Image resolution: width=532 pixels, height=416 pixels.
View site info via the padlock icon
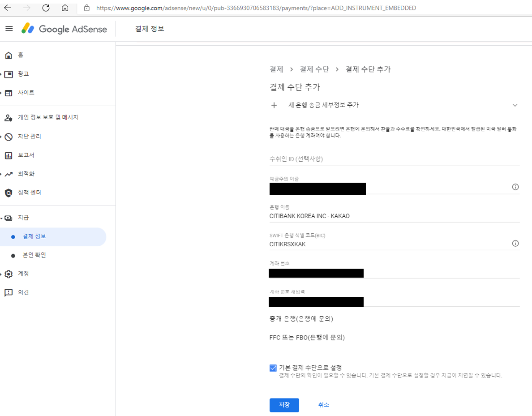[87, 8]
